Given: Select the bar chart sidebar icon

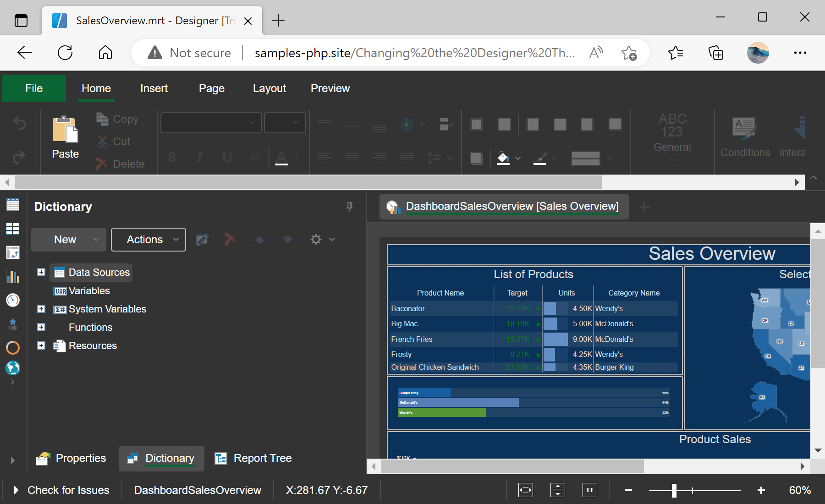Looking at the screenshot, I should 13,276.
